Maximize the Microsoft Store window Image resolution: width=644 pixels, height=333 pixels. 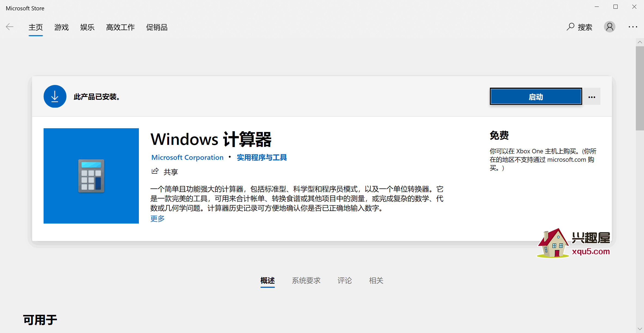point(615,7)
